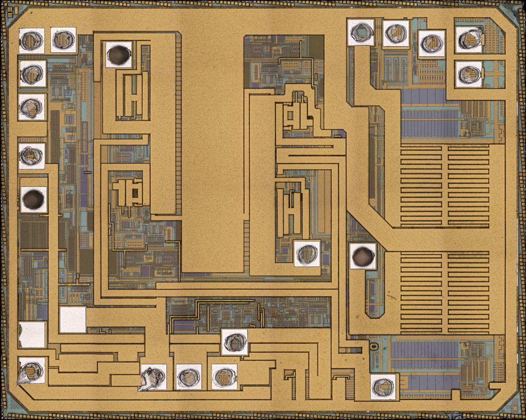Click the blank white pad on lower-left edge
The width and height of the screenshot is (526, 420).
32,335
